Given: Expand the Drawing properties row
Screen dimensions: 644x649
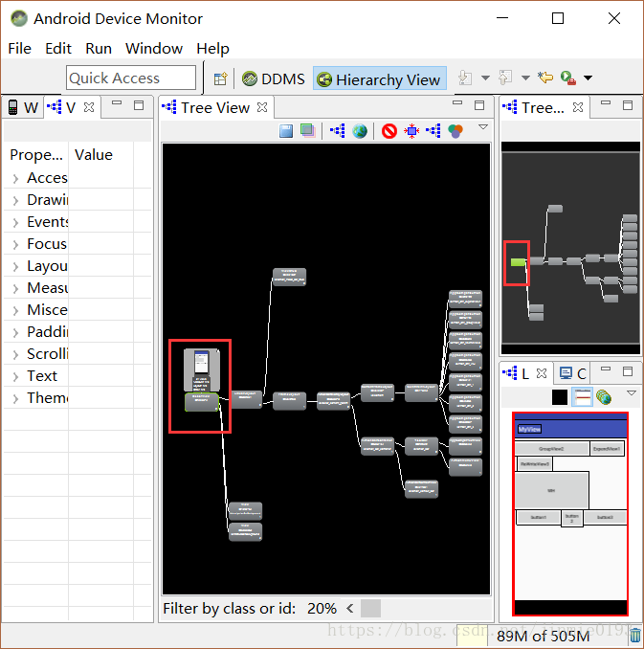Looking at the screenshot, I should [15, 200].
